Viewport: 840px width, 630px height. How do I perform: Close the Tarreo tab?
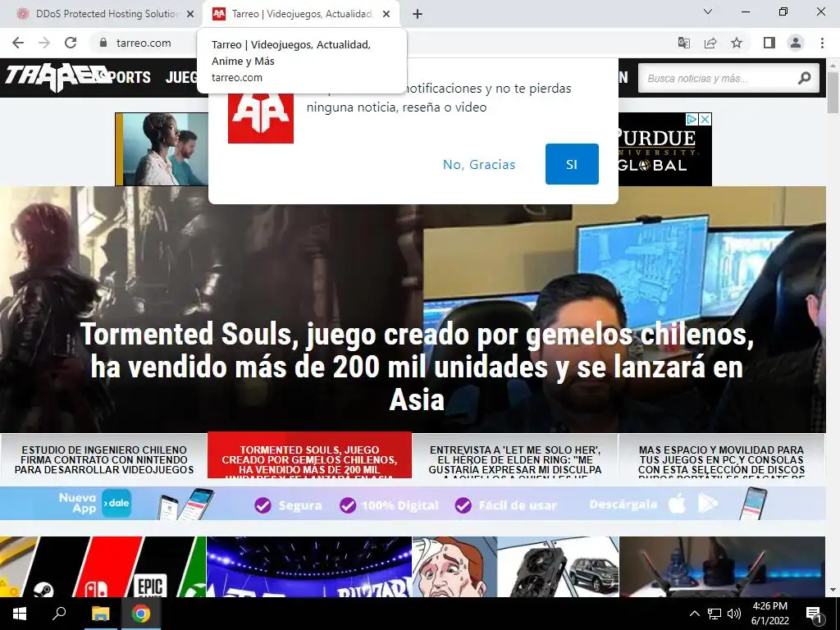[386, 14]
